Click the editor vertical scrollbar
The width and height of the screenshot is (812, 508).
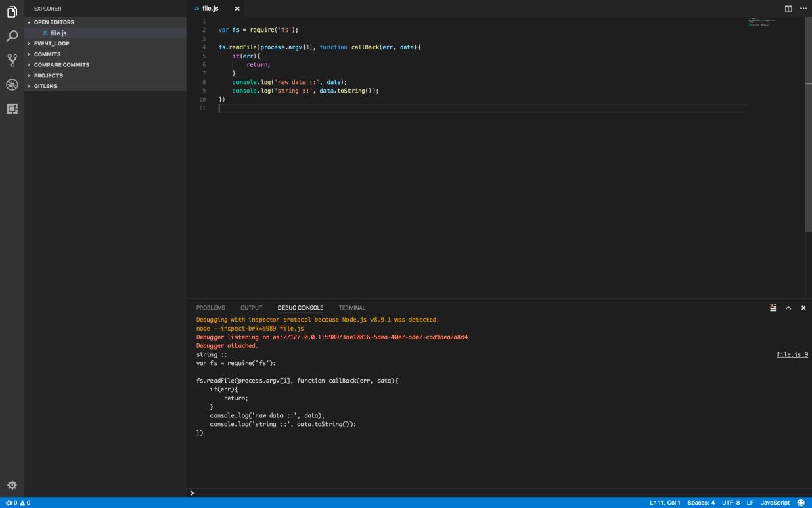(808, 125)
